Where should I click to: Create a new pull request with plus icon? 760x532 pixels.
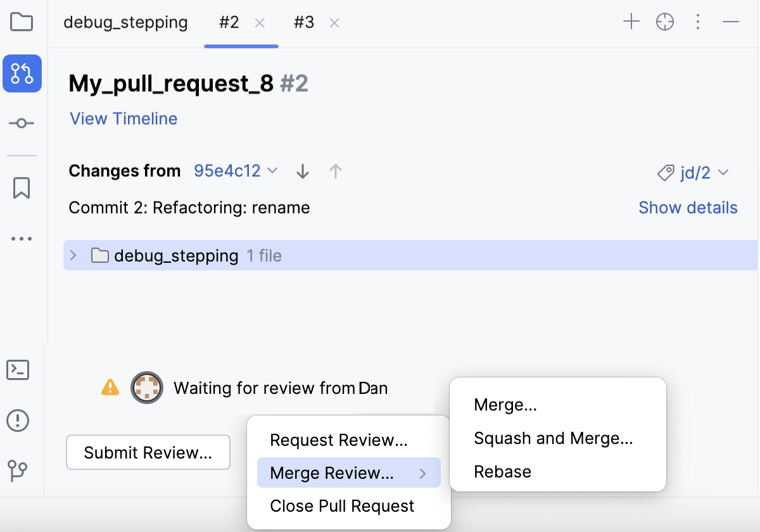(x=631, y=21)
